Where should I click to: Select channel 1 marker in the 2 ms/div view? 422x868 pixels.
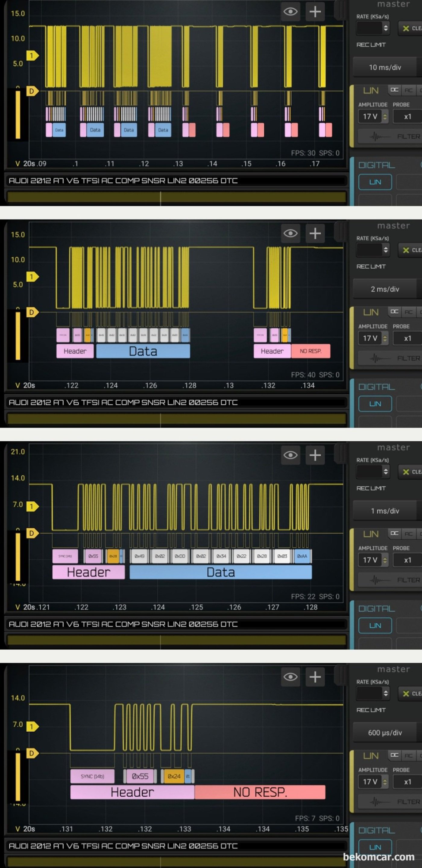coord(32,277)
